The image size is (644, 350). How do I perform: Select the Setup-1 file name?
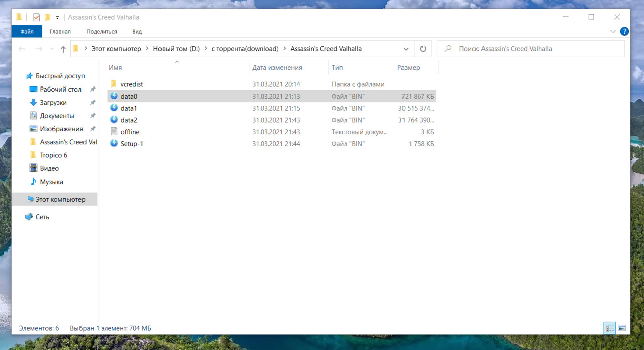click(x=132, y=144)
